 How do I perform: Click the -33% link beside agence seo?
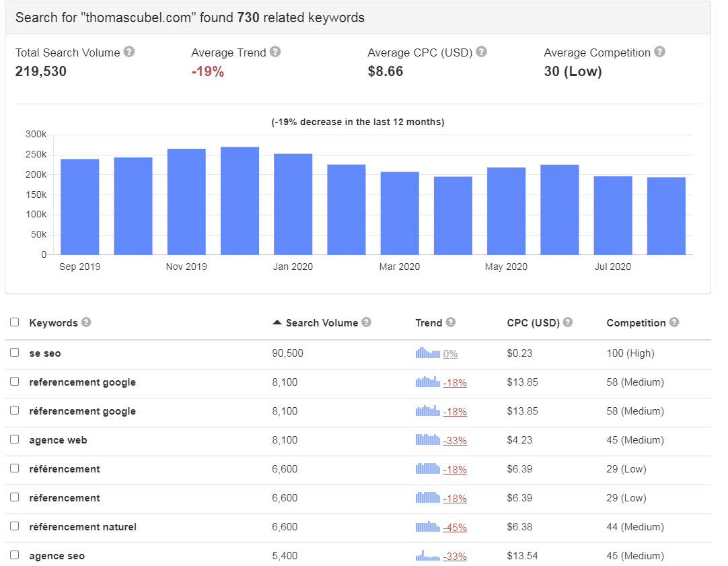click(455, 556)
